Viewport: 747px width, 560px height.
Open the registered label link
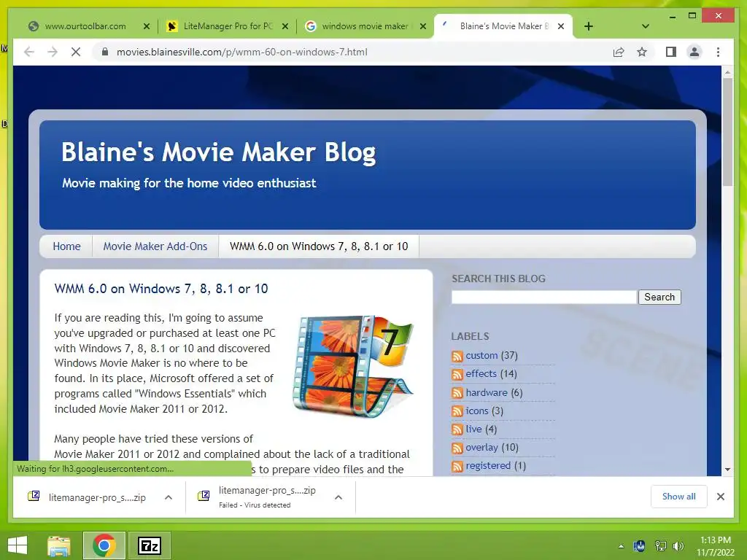pyautogui.click(x=488, y=466)
